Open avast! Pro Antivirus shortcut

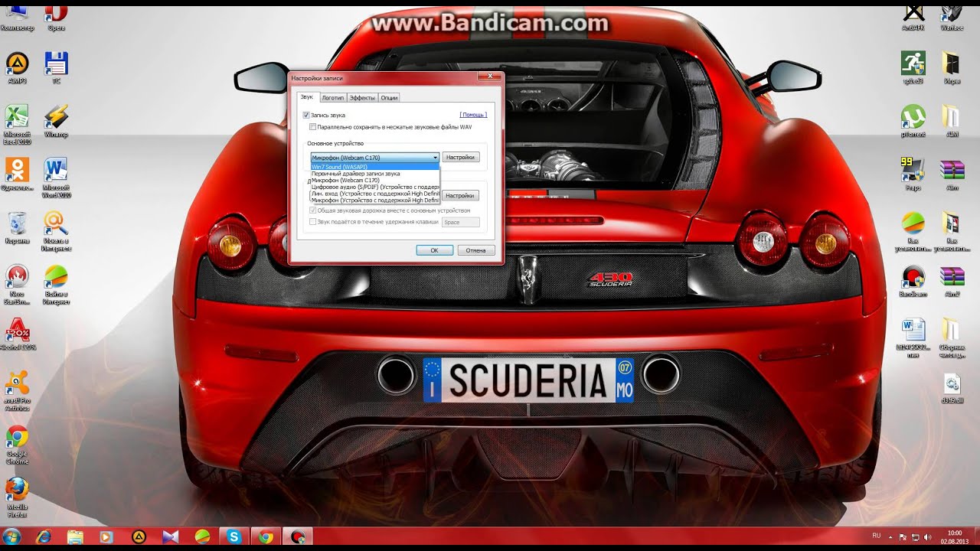pyautogui.click(x=17, y=392)
